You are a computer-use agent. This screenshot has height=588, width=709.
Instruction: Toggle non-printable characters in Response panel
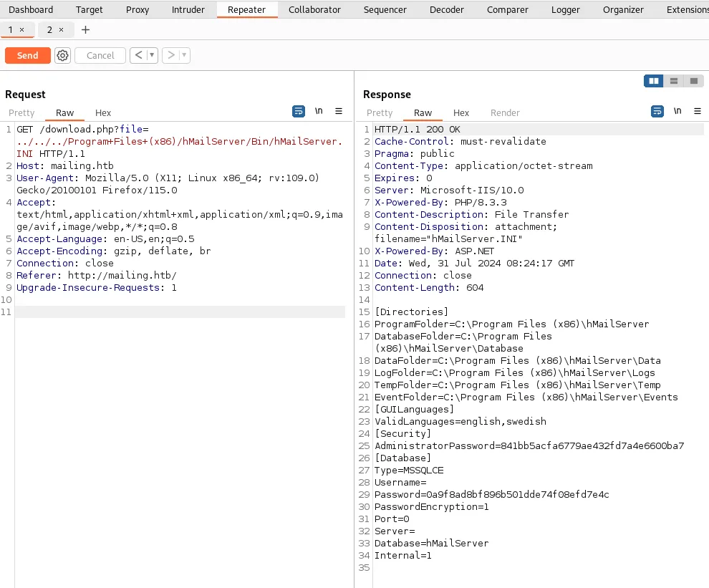(x=677, y=111)
